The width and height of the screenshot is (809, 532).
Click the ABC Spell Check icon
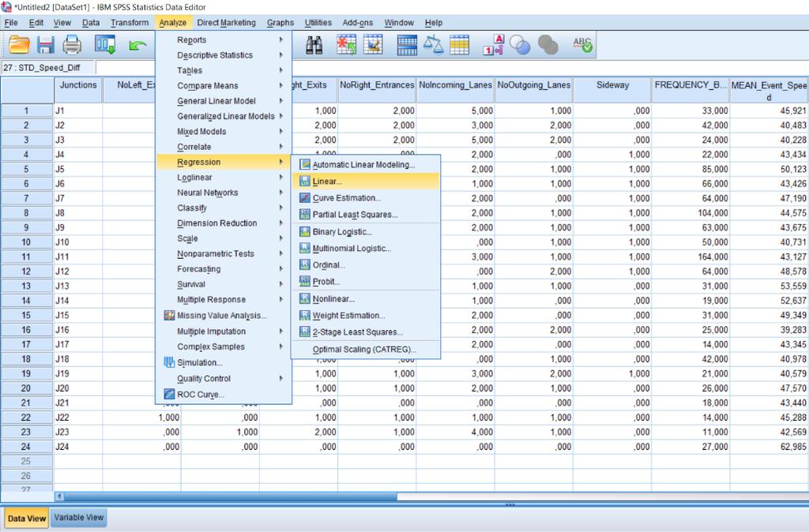(583, 45)
